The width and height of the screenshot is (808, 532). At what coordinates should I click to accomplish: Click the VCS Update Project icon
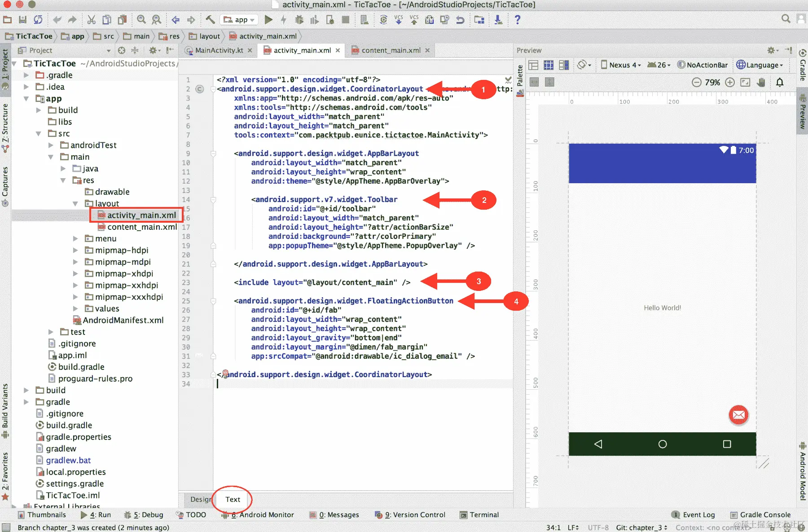(x=399, y=20)
